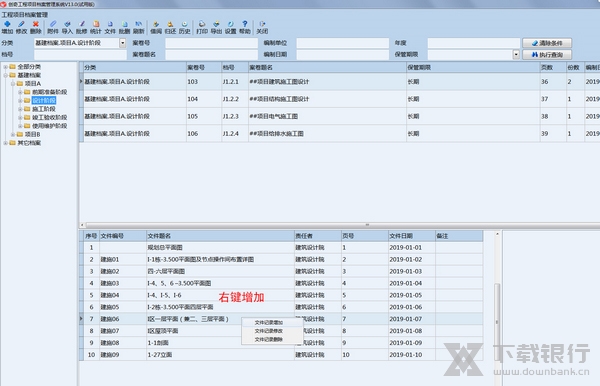Image resolution: width=600 pixels, height=386 pixels.
Task: Click the 案卷题名 input field
Action: pos(212,54)
